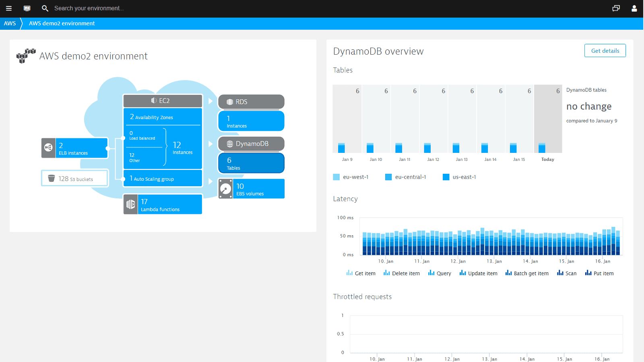Screen dimensions: 644x362
Task: Click the EBS disk volume icon
Action: (225, 189)
